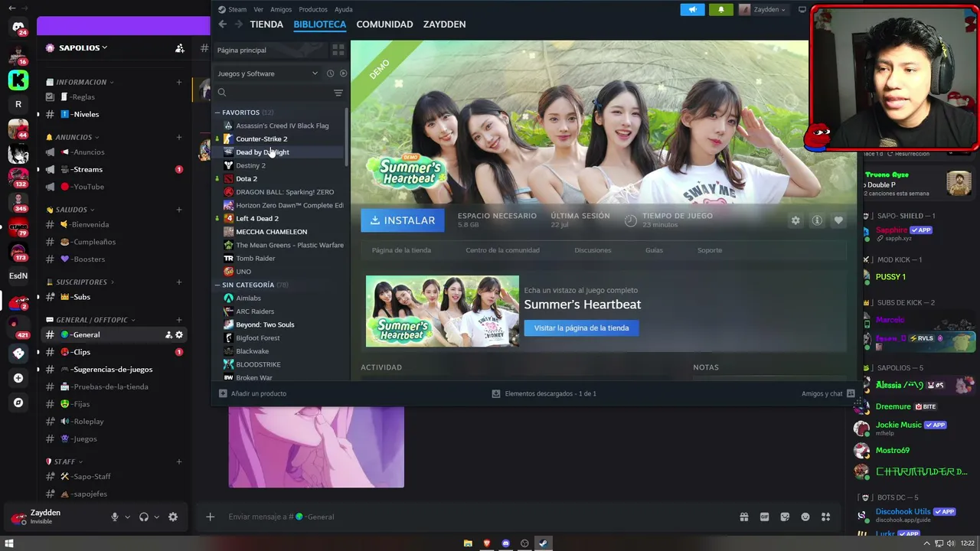Toggle Discord headphone deafen

(x=144, y=517)
